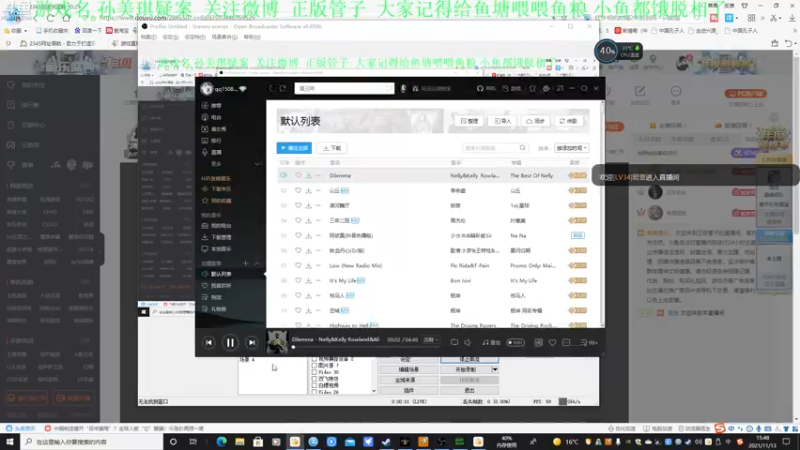This screenshot has height=450, width=800.
Task: Open the audio quality dropdown beside playback time
Action: (431, 340)
